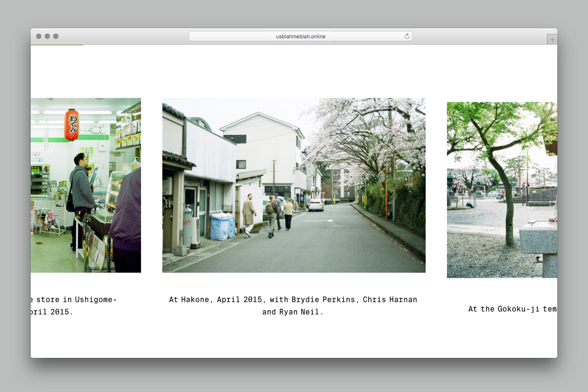Screen dimensions: 588x392
Task: Click the red paper lantern in store photo
Action: [x=72, y=124]
